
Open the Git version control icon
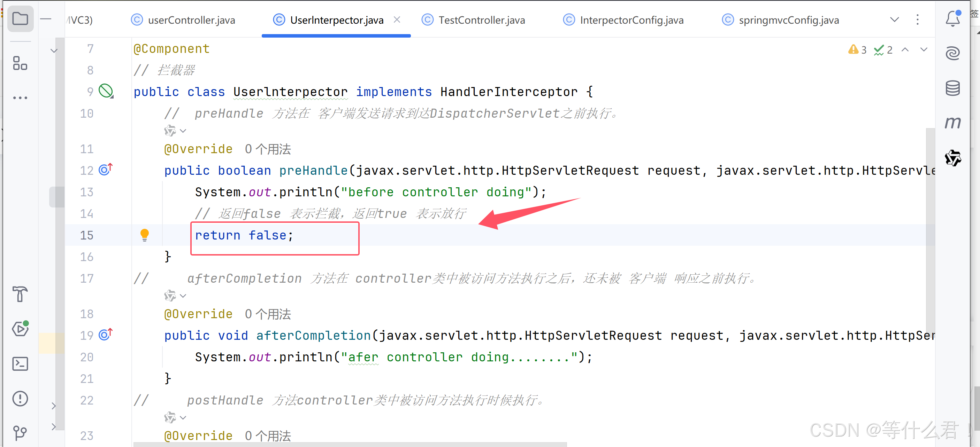coord(20,433)
